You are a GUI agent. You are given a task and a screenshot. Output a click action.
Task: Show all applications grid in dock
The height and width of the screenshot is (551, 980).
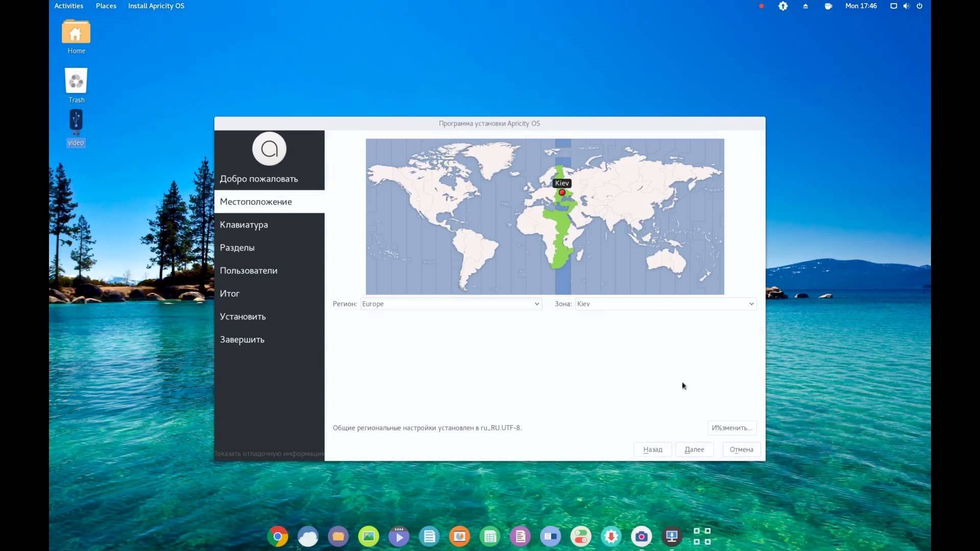[x=702, y=537]
